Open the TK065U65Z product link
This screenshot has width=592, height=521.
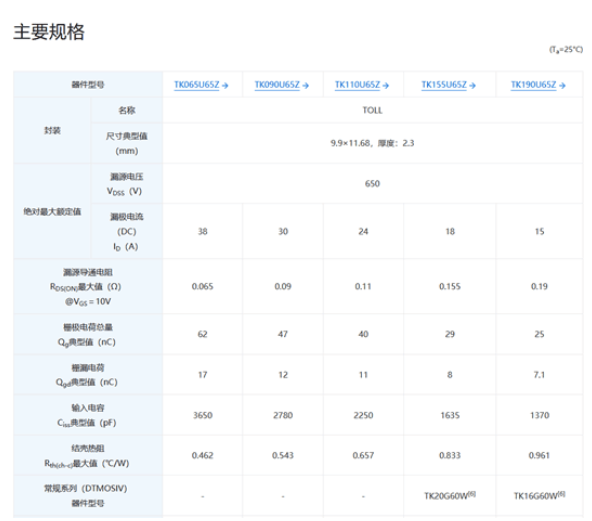[x=197, y=85]
